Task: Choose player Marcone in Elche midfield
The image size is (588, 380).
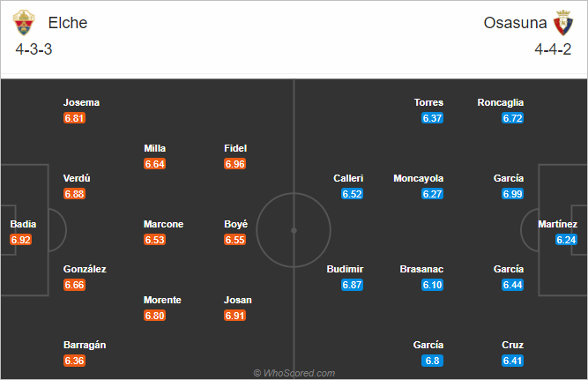Action: coord(163,224)
